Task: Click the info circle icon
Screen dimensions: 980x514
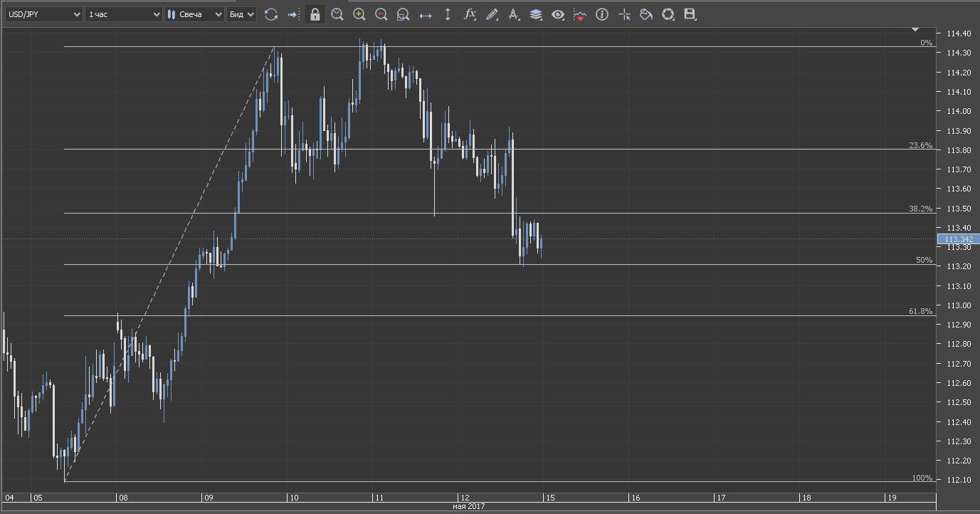Action: (602, 14)
